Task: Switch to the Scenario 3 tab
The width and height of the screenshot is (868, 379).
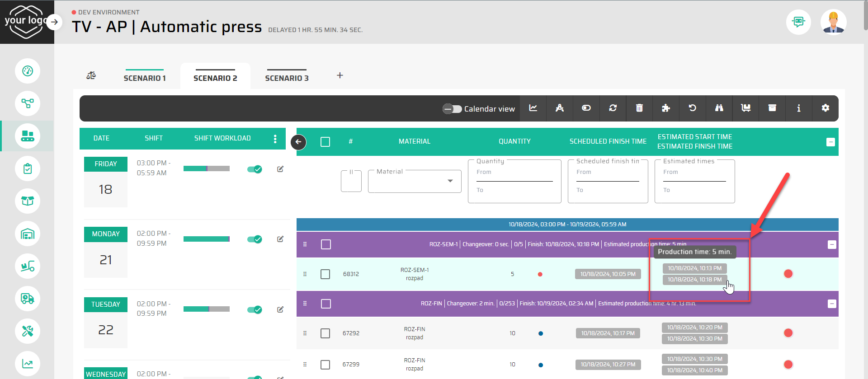Action: tap(287, 78)
